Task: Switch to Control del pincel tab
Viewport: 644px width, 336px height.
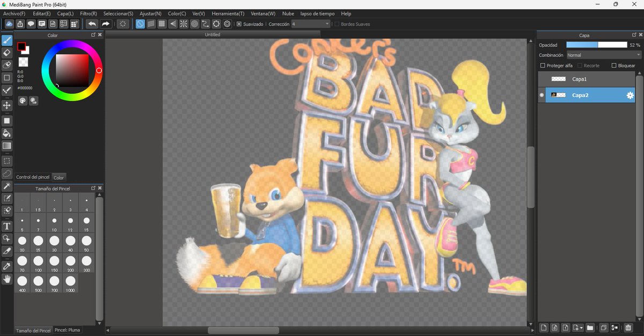Action: pyautogui.click(x=33, y=177)
